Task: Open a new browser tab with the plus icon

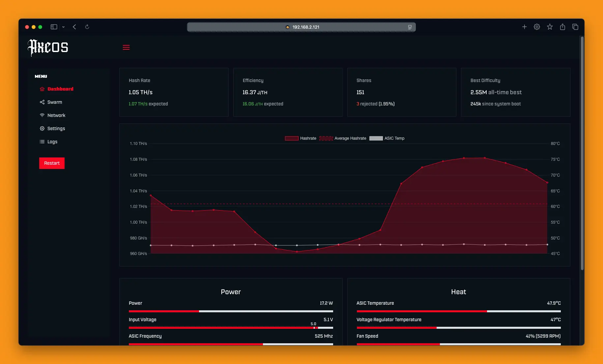Action: (x=524, y=27)
